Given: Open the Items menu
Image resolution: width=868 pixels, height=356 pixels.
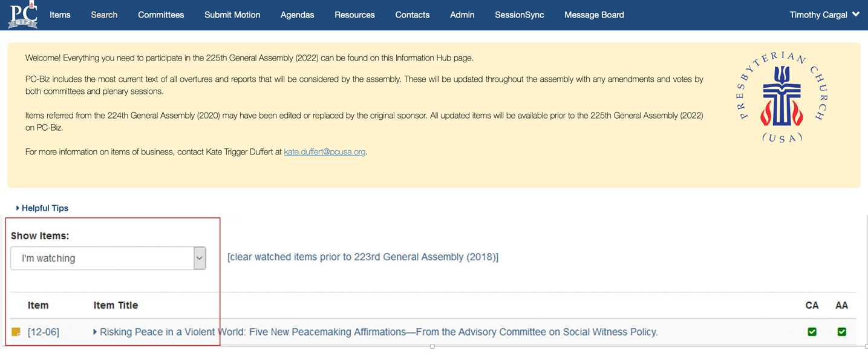Looking at the screenshot, I should [x=60, y=15].
